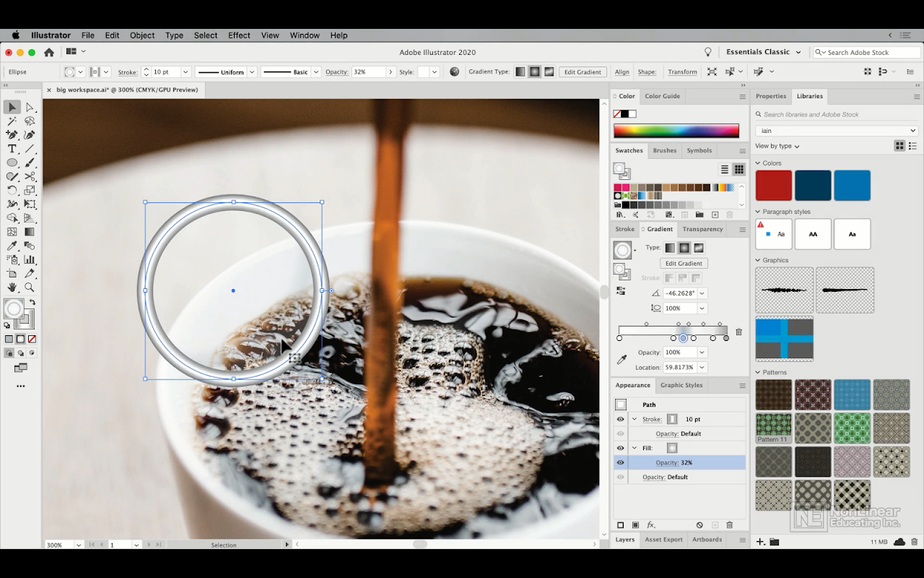Set Linear Gradient type in Gradient panel

670,248
